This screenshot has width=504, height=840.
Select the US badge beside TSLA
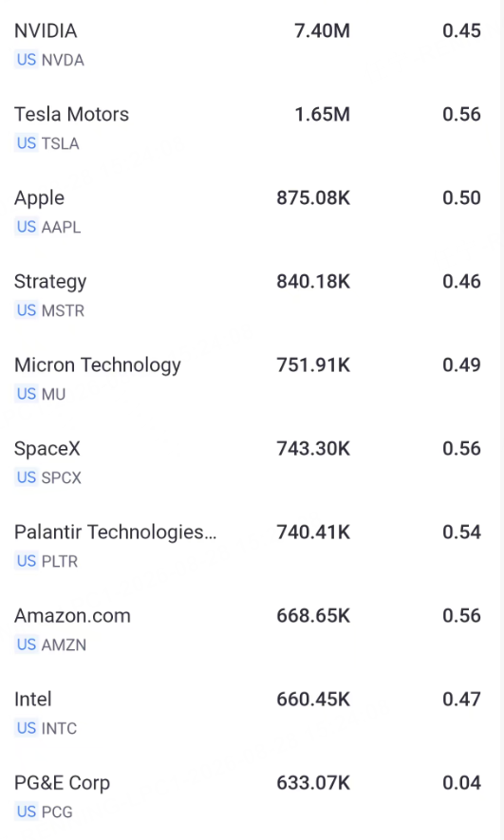click(27, 143)
